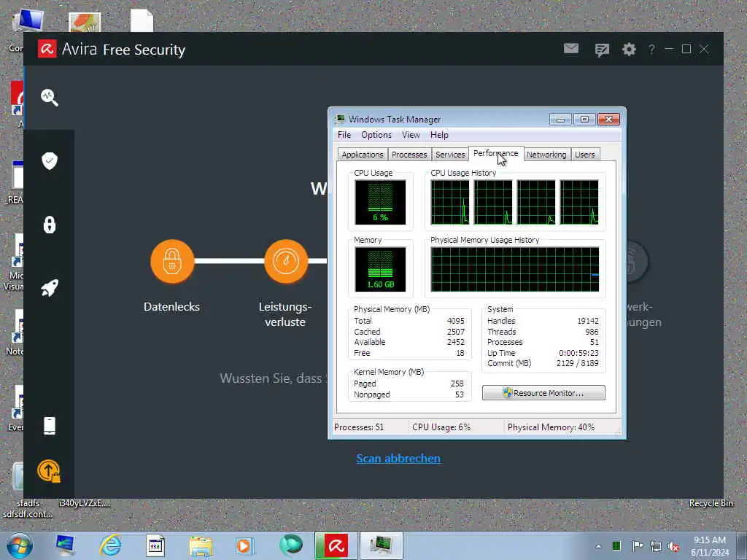
Task: Open Avira settings gear icon
Action: click(x=629, y=49)
